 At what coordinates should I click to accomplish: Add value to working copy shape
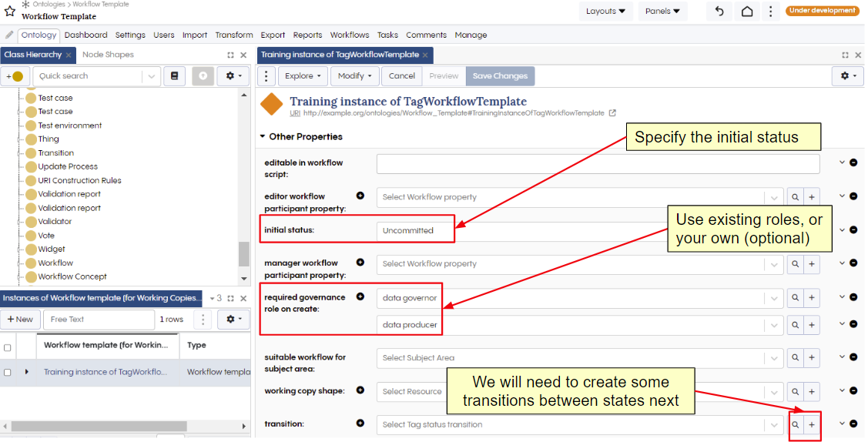[360, 390]
